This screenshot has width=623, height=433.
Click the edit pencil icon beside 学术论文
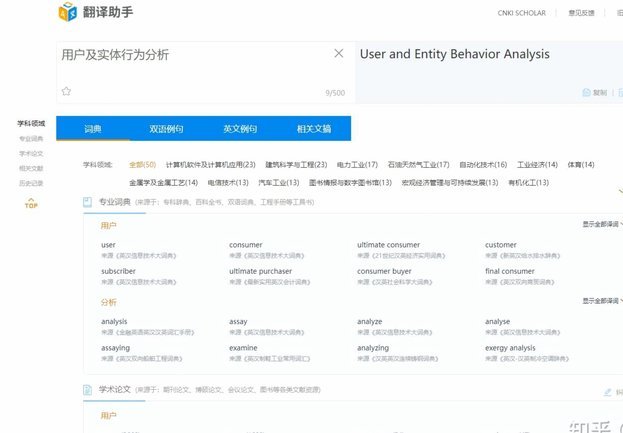(608, 392)
